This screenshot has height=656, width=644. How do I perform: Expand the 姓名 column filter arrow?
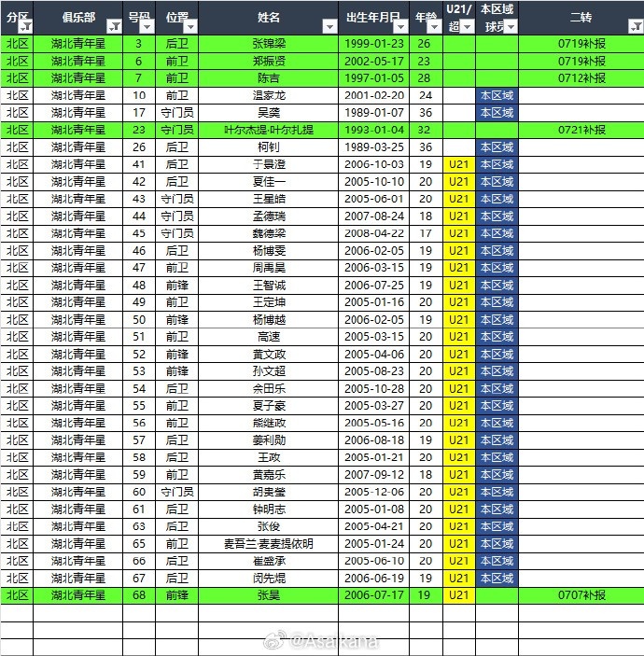(x=329, y=27)
